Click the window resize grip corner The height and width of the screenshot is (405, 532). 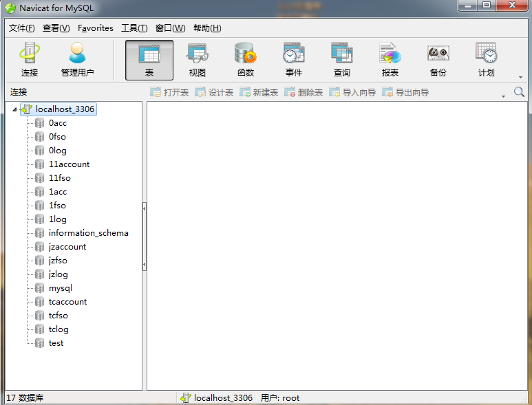(524, 400)
